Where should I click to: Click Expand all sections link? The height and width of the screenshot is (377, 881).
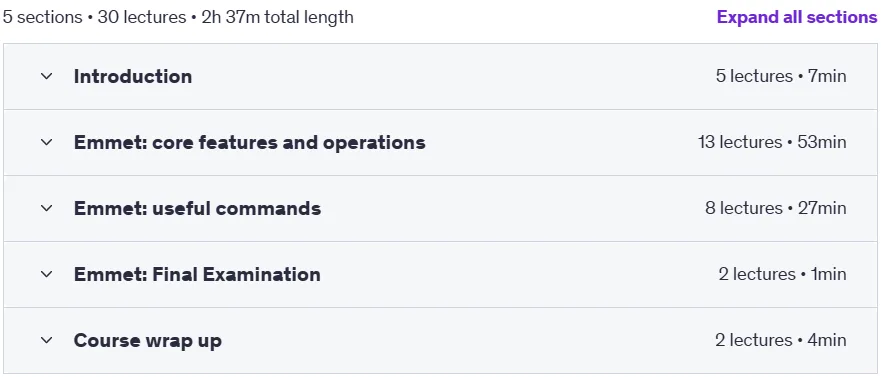point(797,17)
